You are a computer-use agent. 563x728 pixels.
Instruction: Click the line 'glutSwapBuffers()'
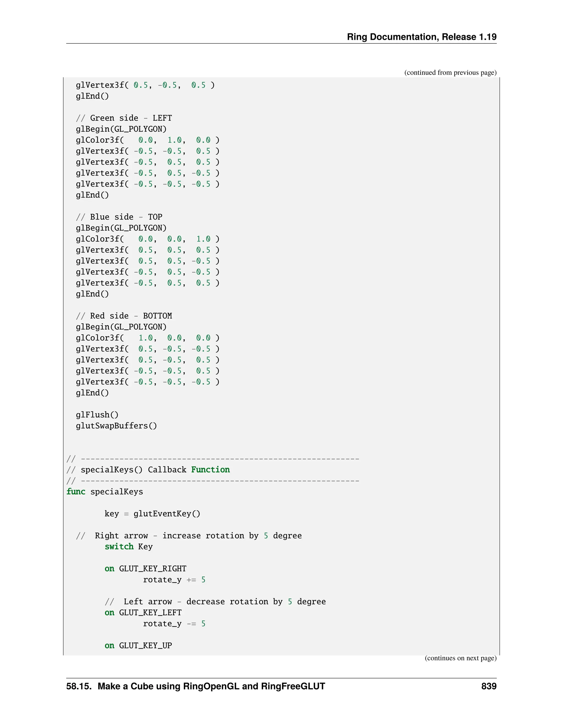[x=116, y=426]
